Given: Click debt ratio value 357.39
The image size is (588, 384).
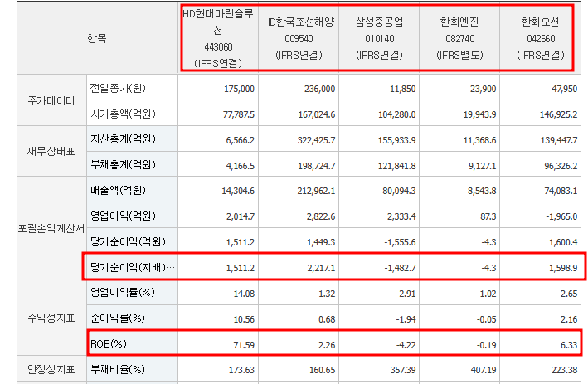Looking at the screenshot, I should pos(403,370).
